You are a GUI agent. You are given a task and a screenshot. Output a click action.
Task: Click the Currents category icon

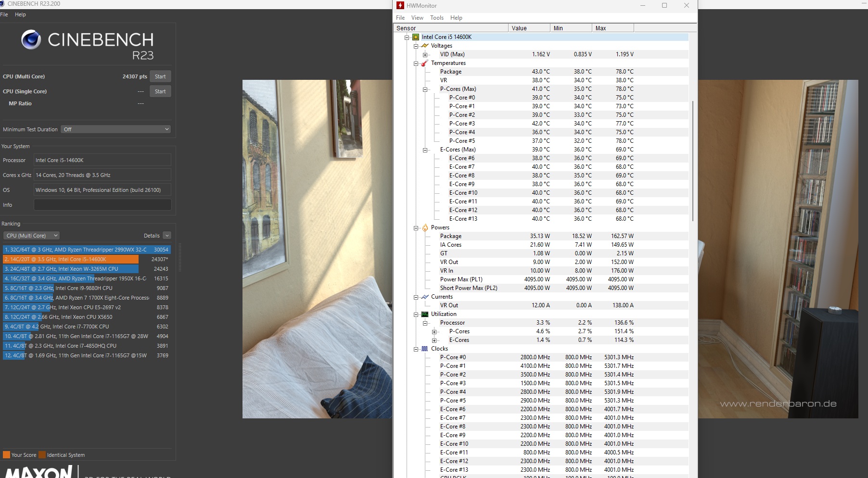(x=424, y=297)
